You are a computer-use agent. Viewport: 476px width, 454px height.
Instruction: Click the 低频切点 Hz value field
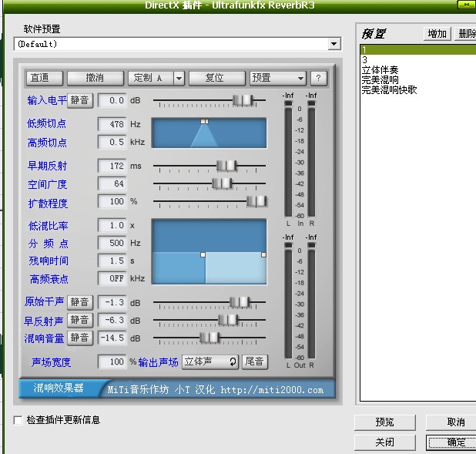click(112, 124)
